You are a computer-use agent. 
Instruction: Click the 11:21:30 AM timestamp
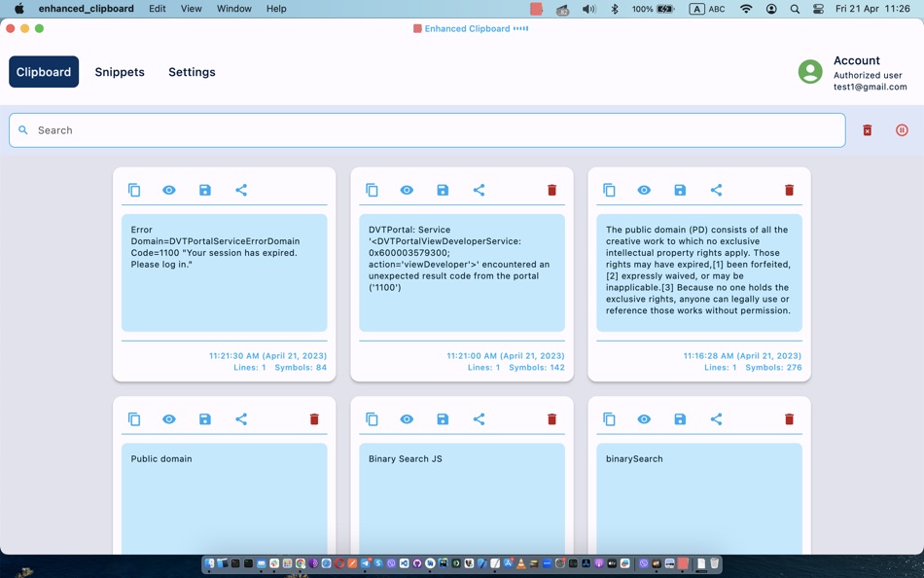point(267,355)
